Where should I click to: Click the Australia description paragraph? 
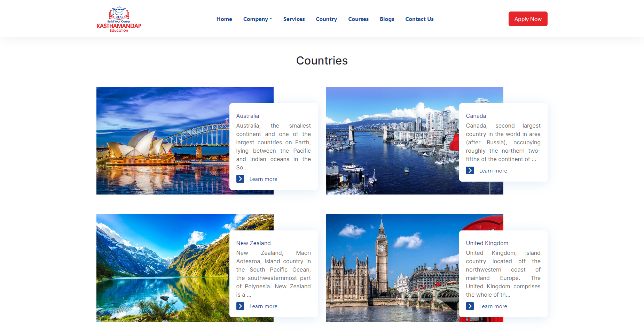click(274, 146)
